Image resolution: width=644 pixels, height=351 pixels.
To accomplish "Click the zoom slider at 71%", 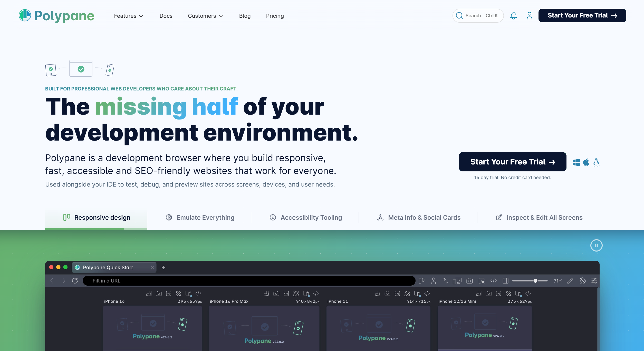I will coord(535,281).
